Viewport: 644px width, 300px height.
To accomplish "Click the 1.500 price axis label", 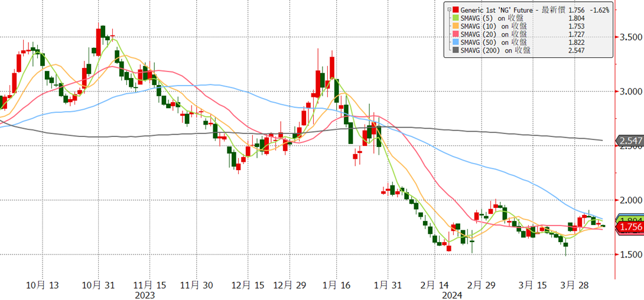I will 630,254.
